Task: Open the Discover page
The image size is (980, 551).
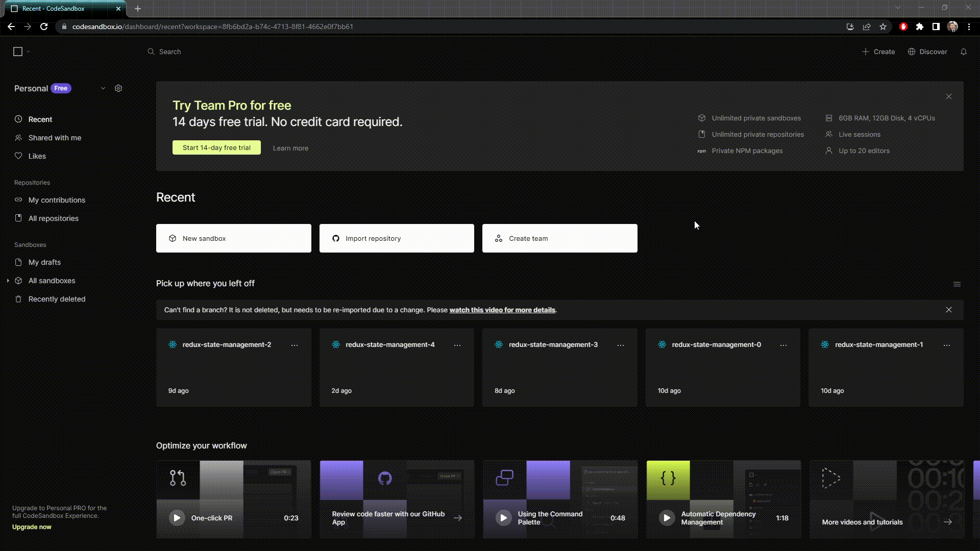Action: point(927,52)
